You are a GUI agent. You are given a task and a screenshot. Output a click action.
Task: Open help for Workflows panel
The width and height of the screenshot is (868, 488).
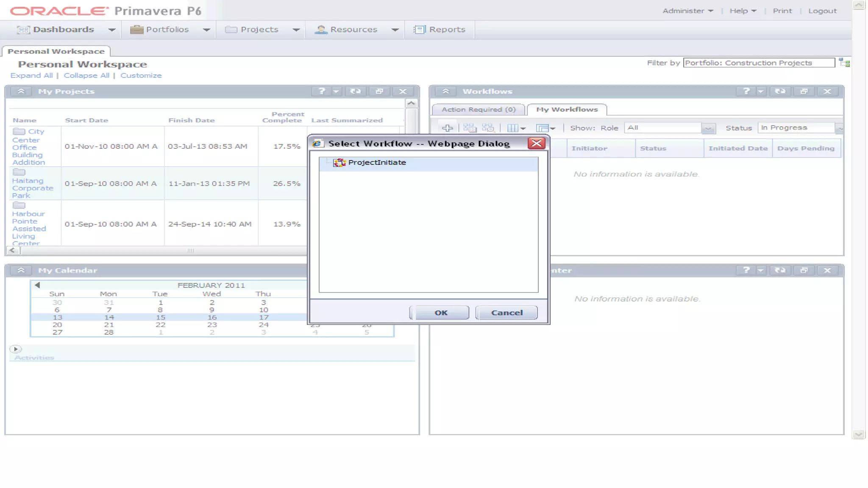[746, 91]
